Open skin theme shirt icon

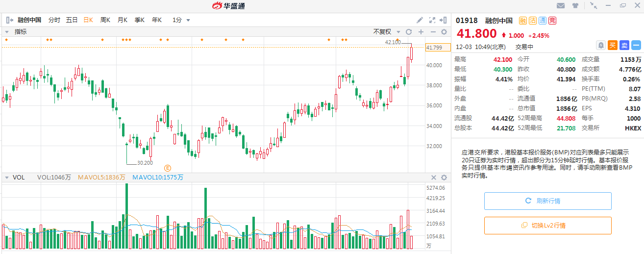tap(575, 6)
